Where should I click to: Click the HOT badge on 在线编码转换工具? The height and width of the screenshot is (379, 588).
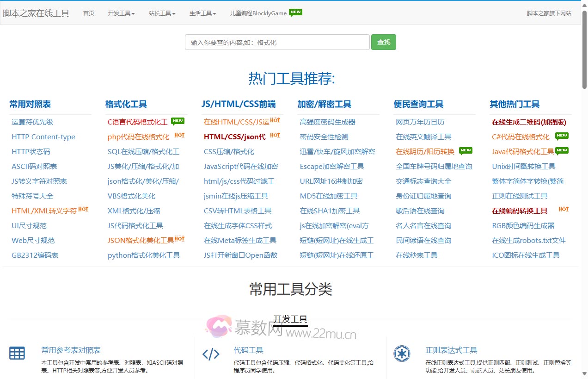pyautogui.click(x=563, y=208)
